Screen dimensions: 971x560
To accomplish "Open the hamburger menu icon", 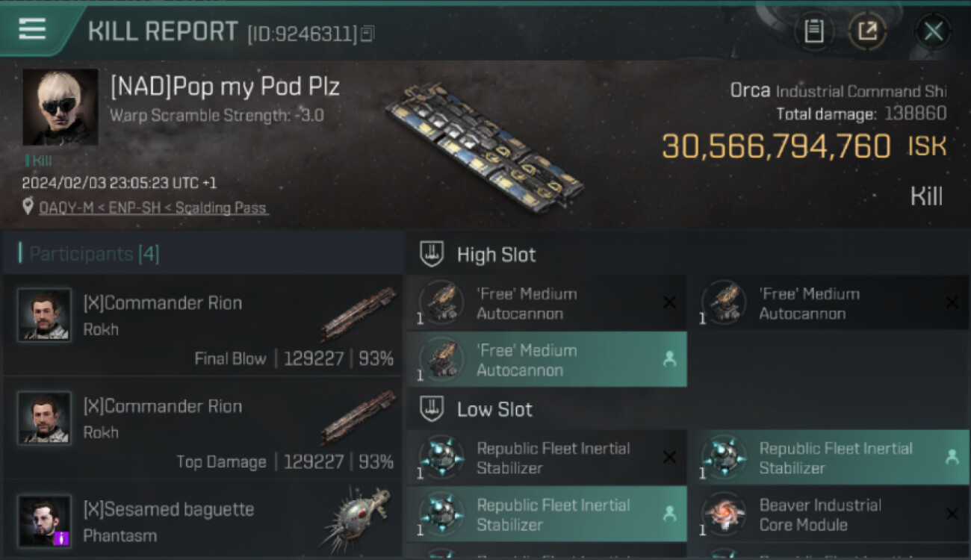I will (x=31, y=29).
